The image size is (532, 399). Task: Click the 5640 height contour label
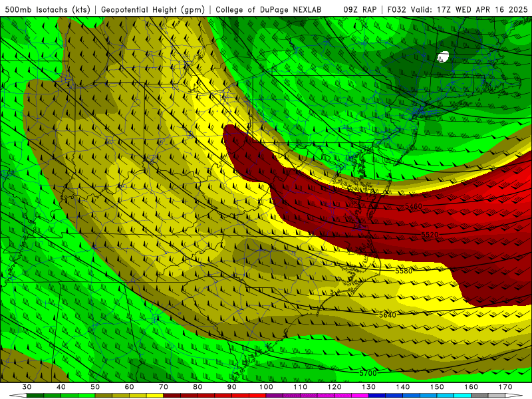pyautogui.click(x=388, y=315)
